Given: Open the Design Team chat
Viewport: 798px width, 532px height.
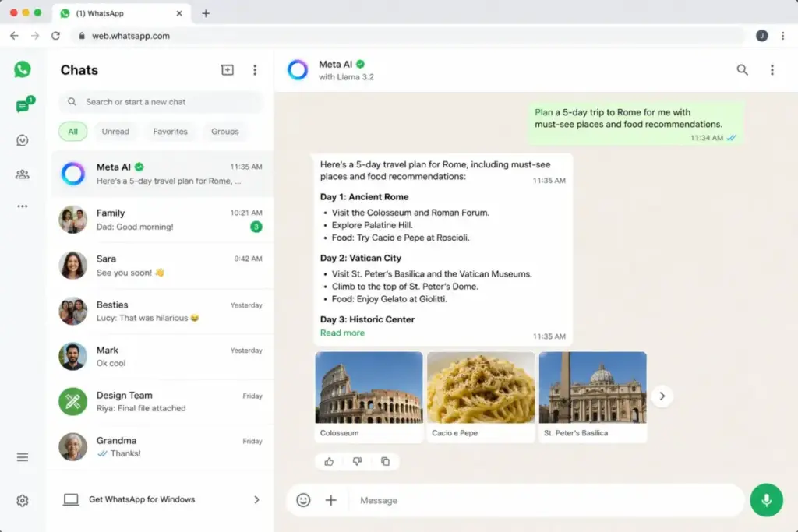Looking at the screenshot, I should (162, 402).
